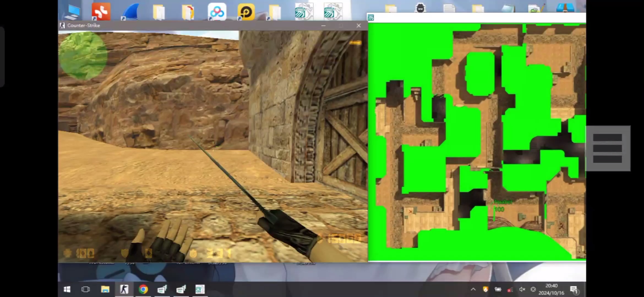Click the battery tray icon

click(498, 289)
